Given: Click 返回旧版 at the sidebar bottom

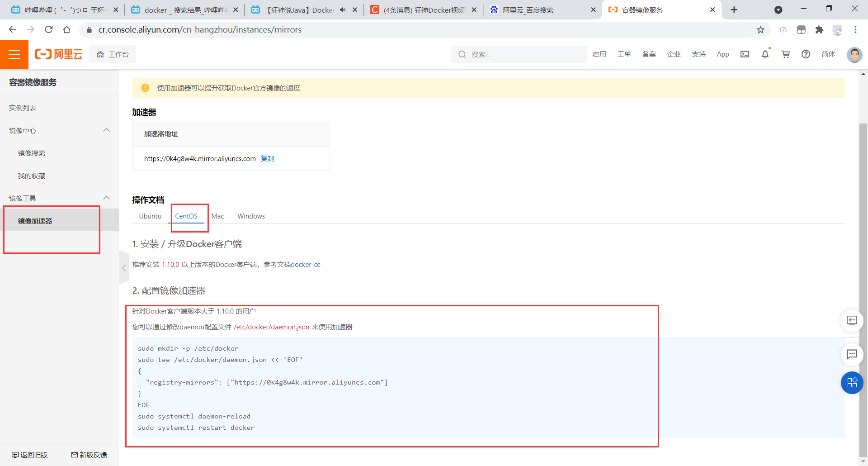Looking at the screenshot, I should coord(30,455).
